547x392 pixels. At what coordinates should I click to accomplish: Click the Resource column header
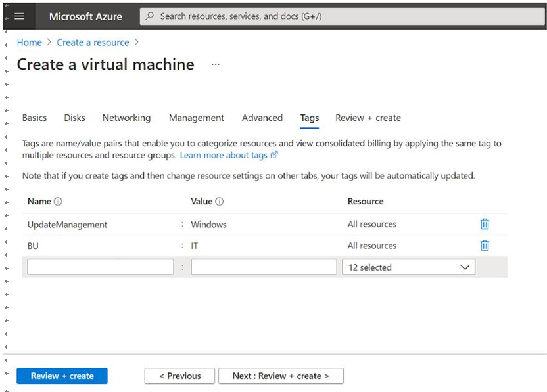pos(366,201)
